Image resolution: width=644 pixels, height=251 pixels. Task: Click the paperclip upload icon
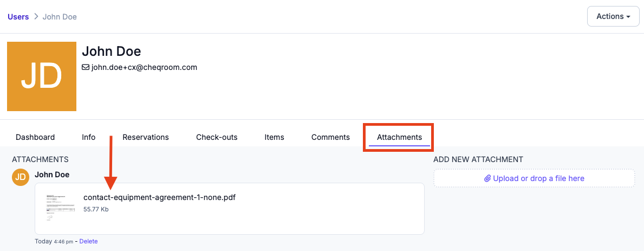[487, 179]
